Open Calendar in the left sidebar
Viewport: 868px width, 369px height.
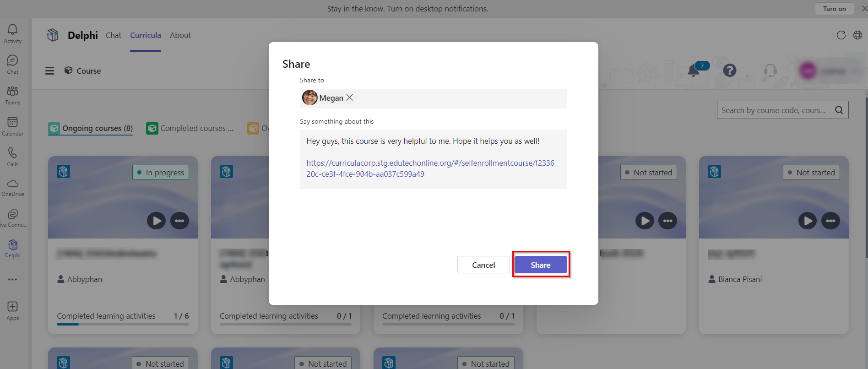point(12,126)
